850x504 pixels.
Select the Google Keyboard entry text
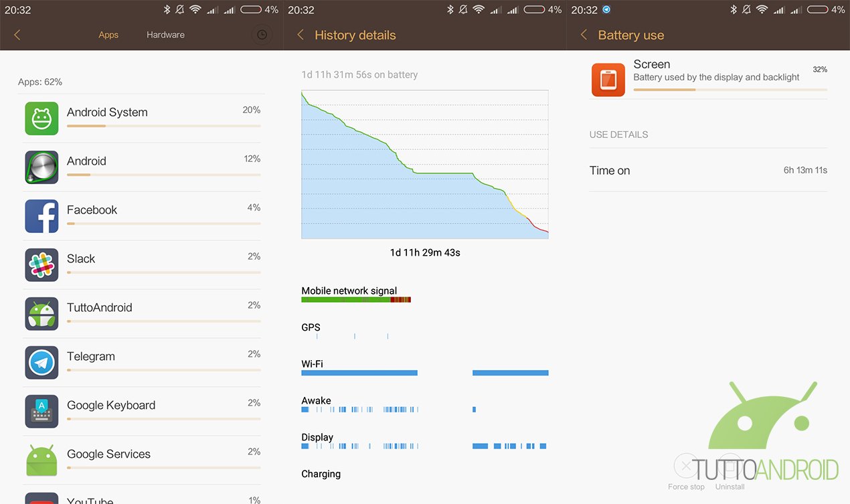click(x=111, y=406)
